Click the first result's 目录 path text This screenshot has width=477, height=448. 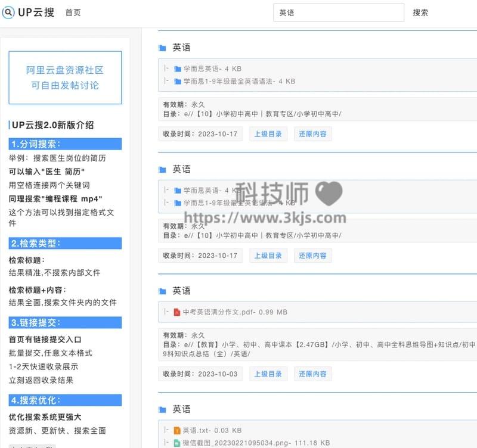pos(252,114)
